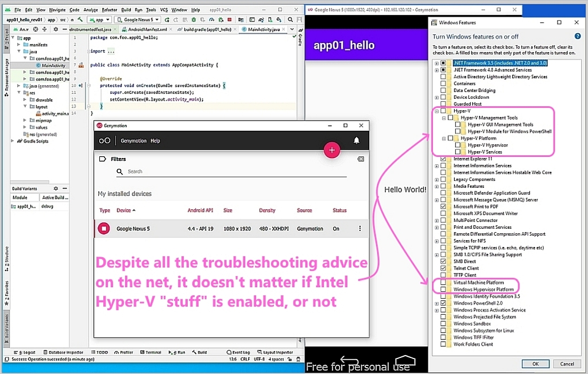Open the Google Nexus 5 device dropdown
This screenshot has height=374, width=588.
pos(138,20)
